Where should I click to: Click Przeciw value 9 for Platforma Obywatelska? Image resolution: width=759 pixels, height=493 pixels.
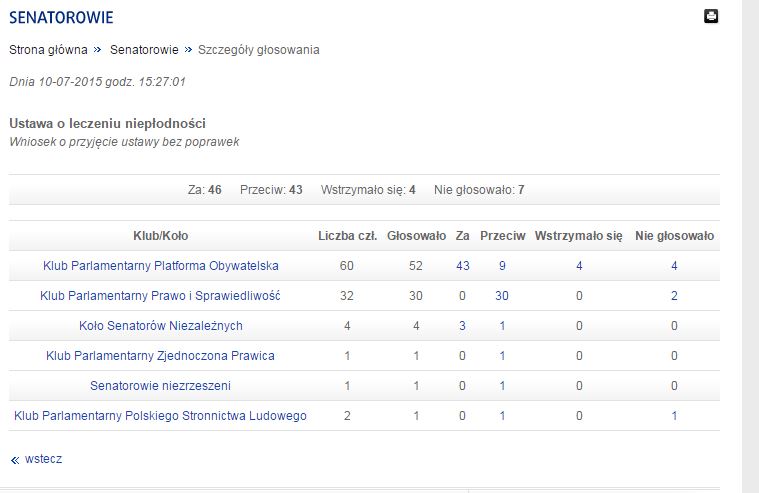click(x=502, y=266)
